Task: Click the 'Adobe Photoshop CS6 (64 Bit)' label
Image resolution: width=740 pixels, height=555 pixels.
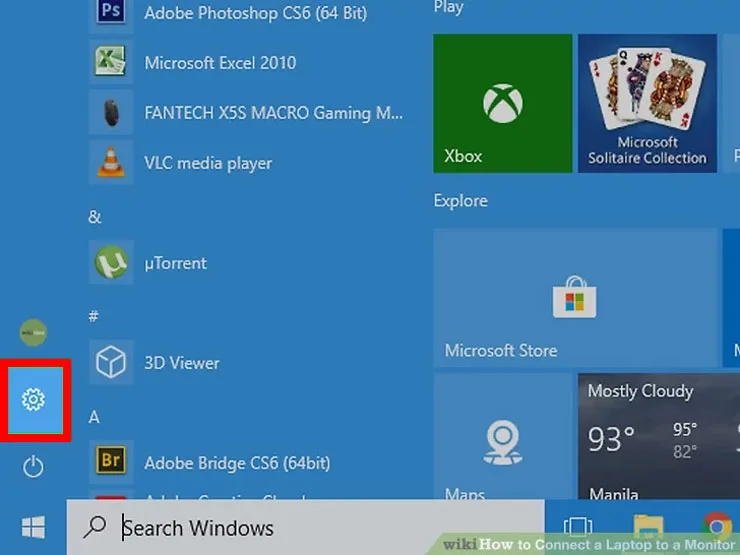Action: (256, 13)
